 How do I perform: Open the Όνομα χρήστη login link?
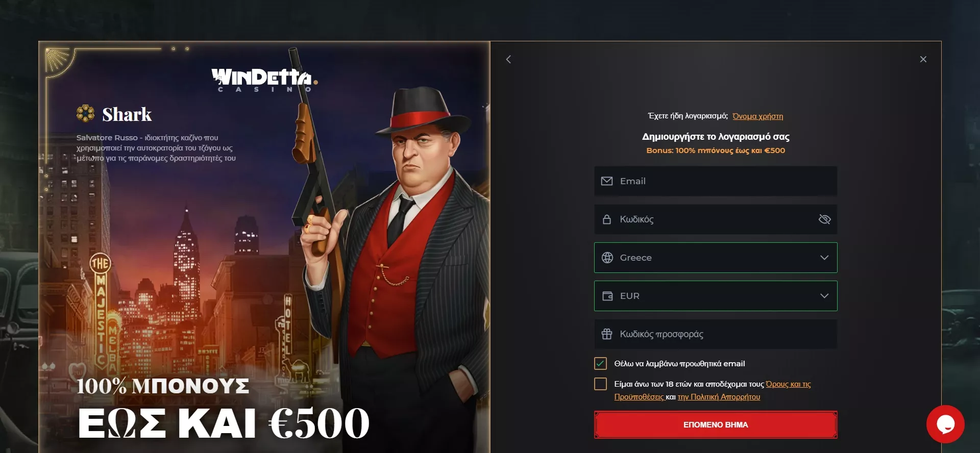point(757,116)
